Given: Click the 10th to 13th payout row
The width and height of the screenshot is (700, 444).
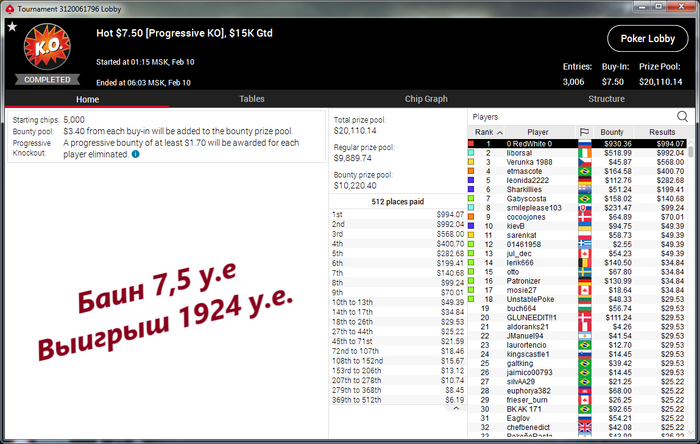Looking at the screenshot, I should click(x=398, y=302).
